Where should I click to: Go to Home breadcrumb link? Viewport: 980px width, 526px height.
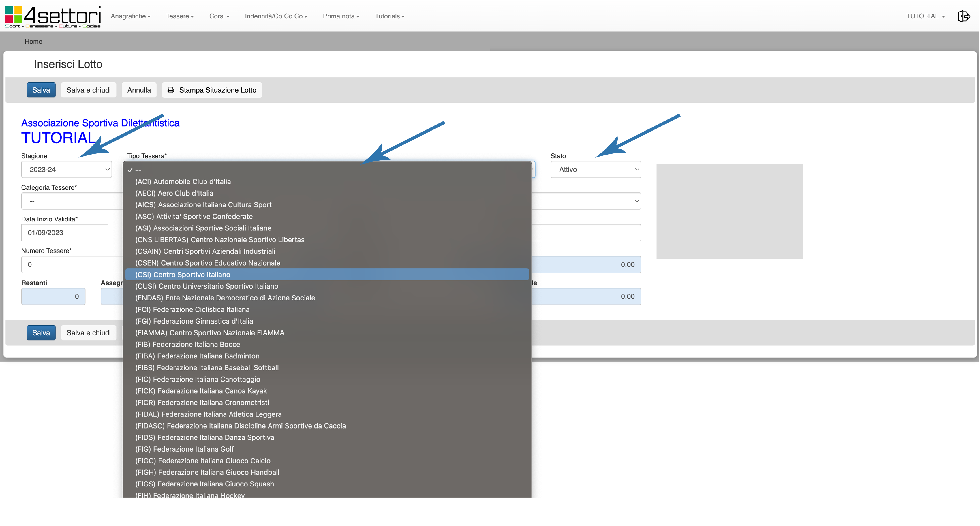33,42
